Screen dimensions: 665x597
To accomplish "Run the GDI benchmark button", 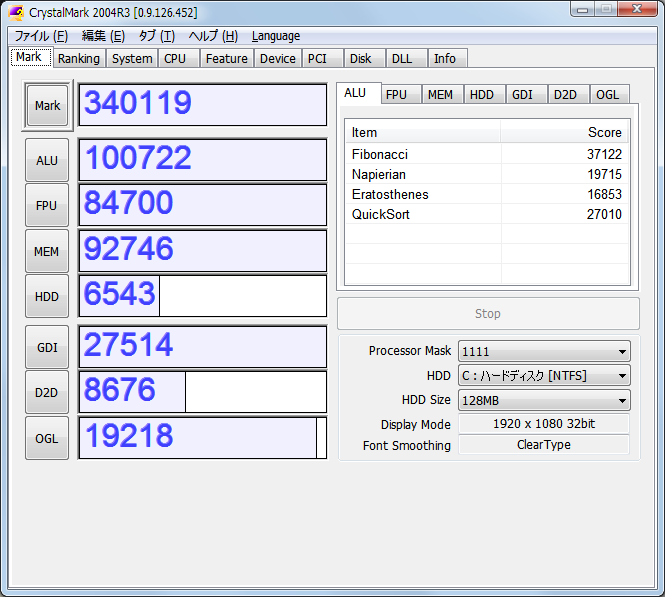I will click(47, 347).
